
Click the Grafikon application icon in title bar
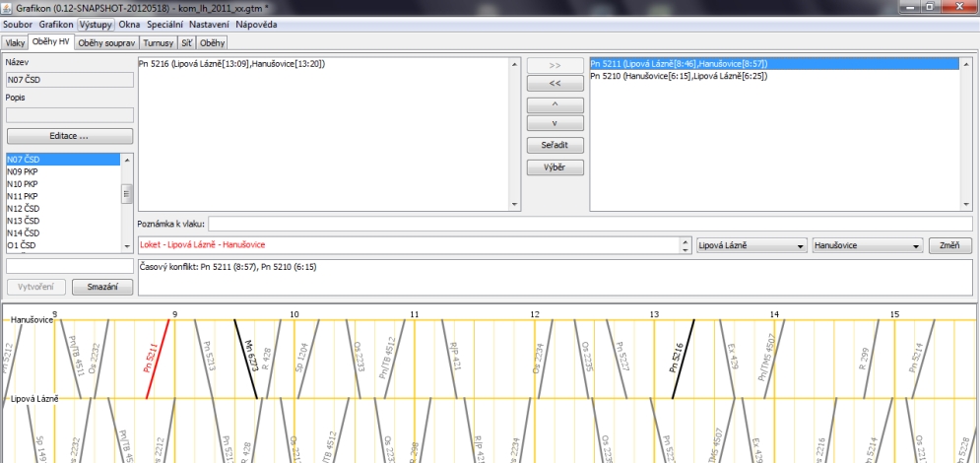click(8, 7)
